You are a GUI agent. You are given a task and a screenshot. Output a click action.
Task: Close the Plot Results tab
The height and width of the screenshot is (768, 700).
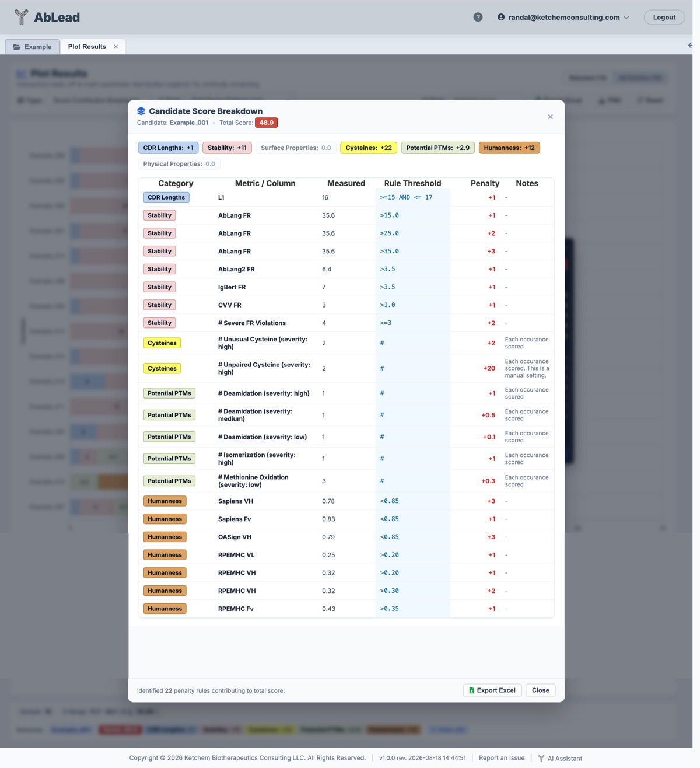point(116,47)
